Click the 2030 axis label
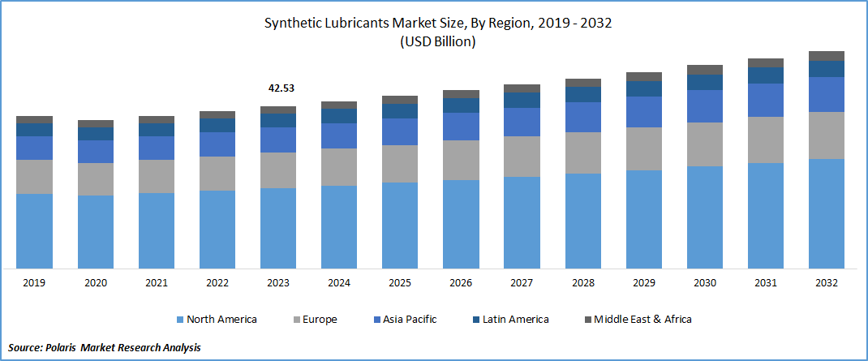Image resolution: width=868 pixels, height=361 pixels. (x=705, y=283)
